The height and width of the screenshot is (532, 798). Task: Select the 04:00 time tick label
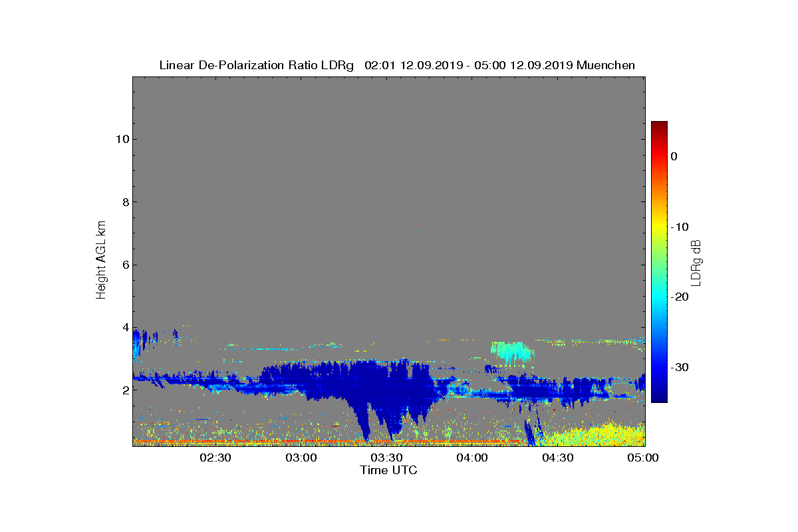point(472,458)
